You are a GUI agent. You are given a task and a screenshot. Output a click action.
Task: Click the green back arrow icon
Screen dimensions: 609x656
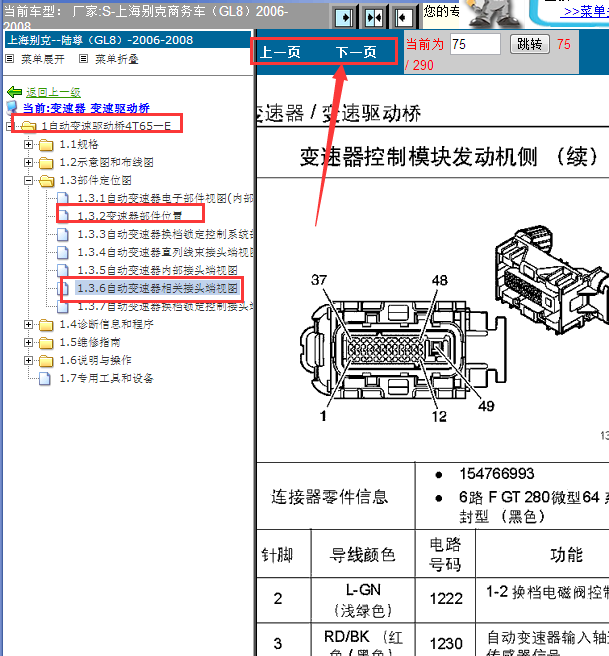point(15,92)
